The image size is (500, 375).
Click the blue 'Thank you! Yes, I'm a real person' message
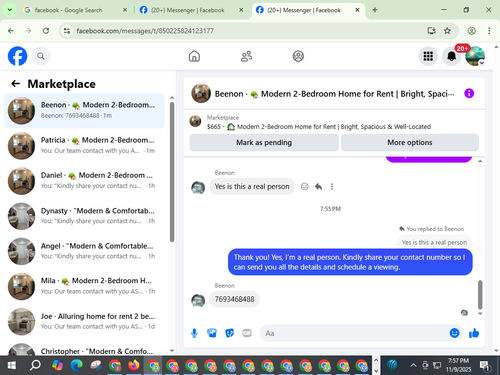[350, 262]
